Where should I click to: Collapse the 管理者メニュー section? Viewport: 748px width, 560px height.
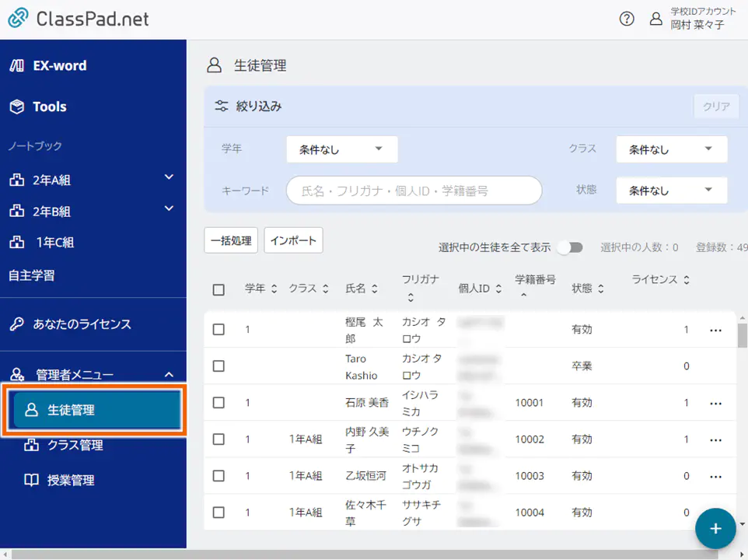tap(168, 373)
